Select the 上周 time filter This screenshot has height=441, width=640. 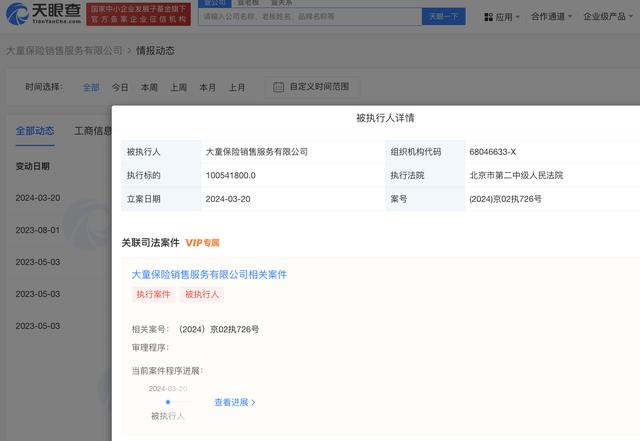click(179, 87)
